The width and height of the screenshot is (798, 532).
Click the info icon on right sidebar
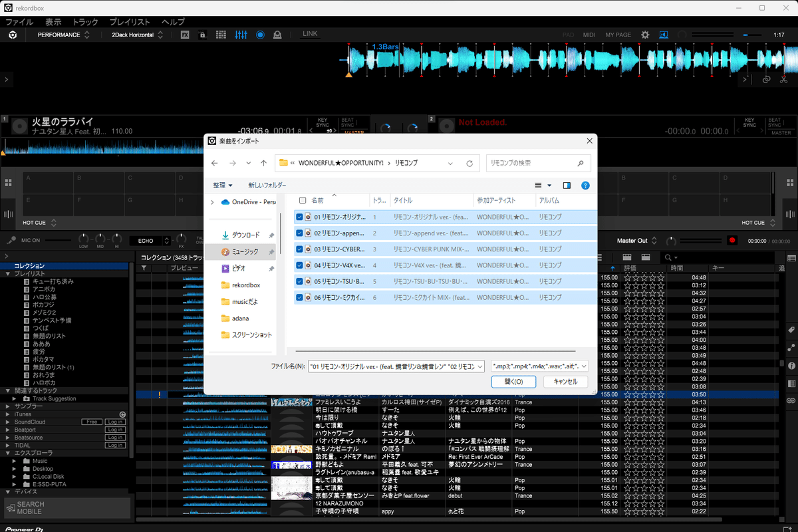click(791, 366)
